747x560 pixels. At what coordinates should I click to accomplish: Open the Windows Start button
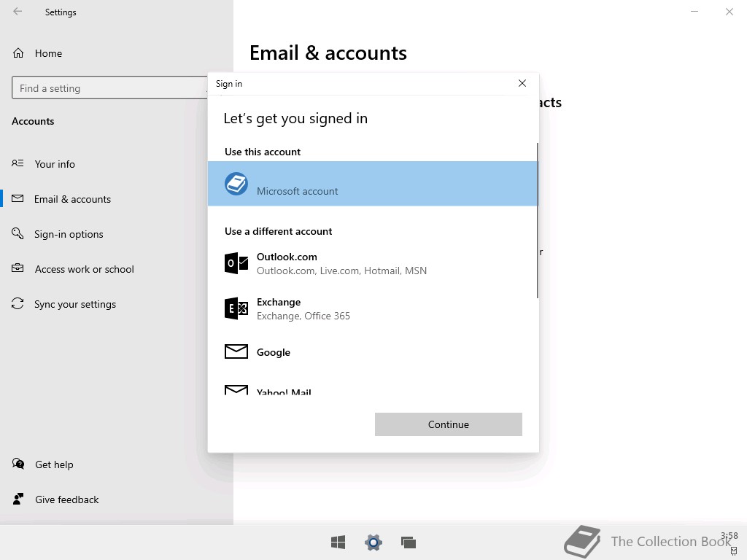tap(338, 542)
